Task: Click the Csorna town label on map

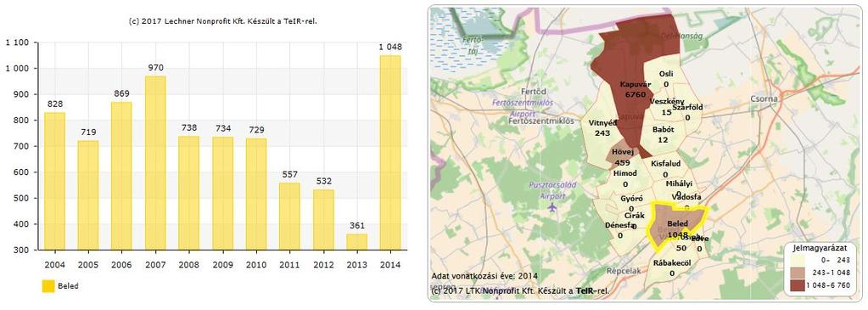Action: (764, 99)
